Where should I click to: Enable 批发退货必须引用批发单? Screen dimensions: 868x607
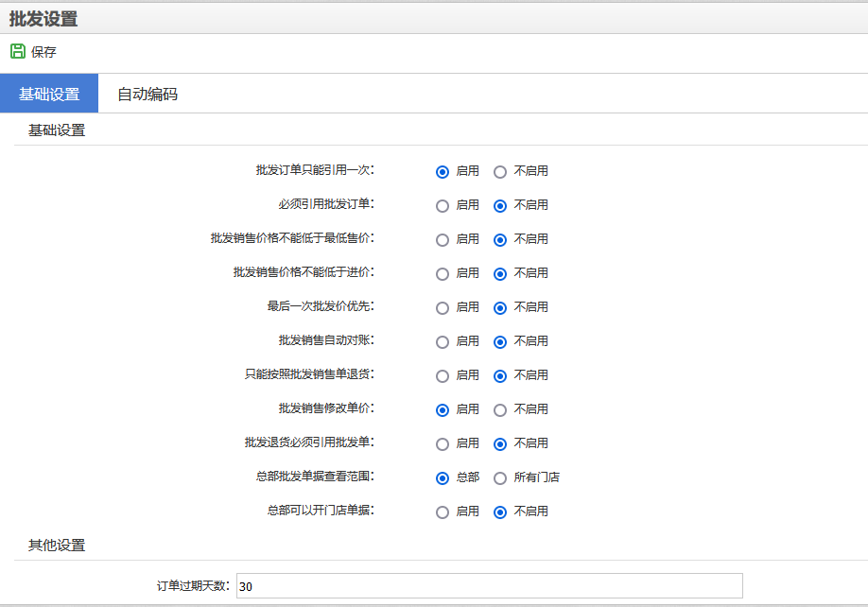[x=443, y=444]
